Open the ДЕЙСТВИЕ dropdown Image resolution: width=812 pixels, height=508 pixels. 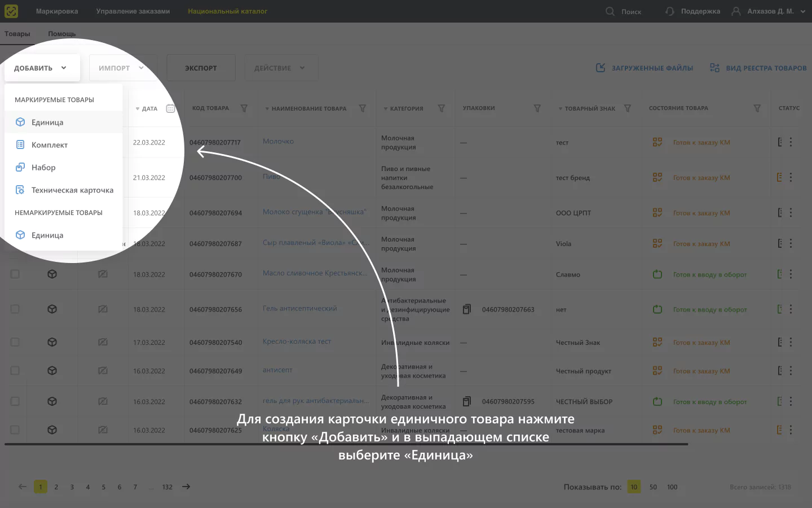[281, 68]
